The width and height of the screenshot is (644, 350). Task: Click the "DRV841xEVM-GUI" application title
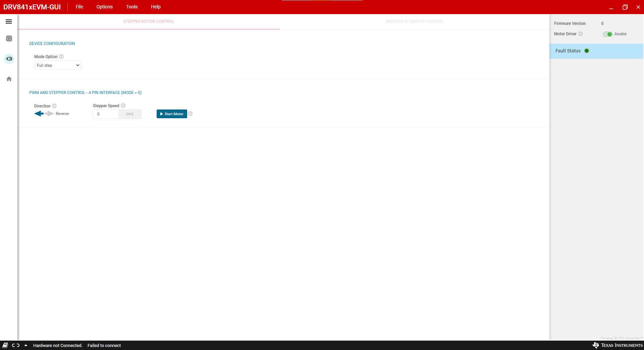(32, 7)
